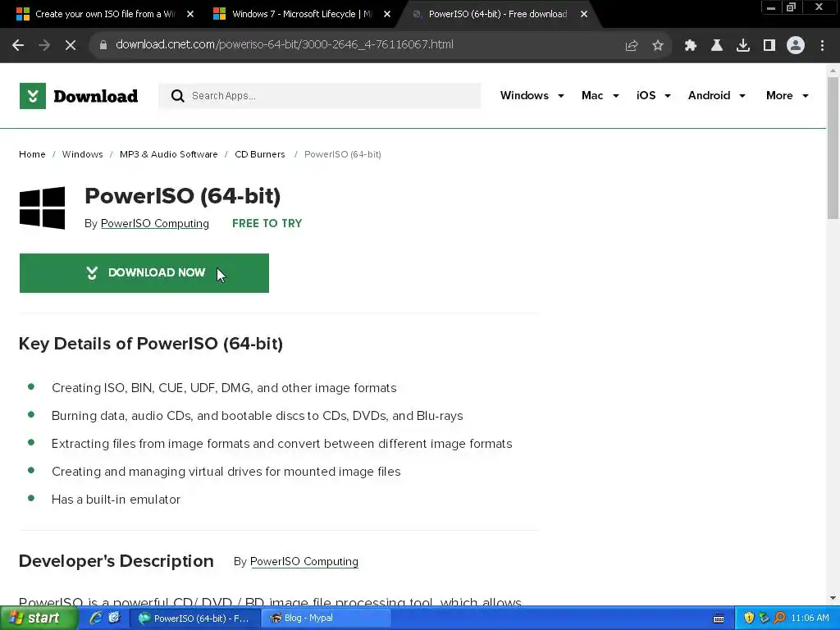The height and width of the screenshot is (630, 840).
Task: Click the FREE TO TRY label
Action: point(267,223)
